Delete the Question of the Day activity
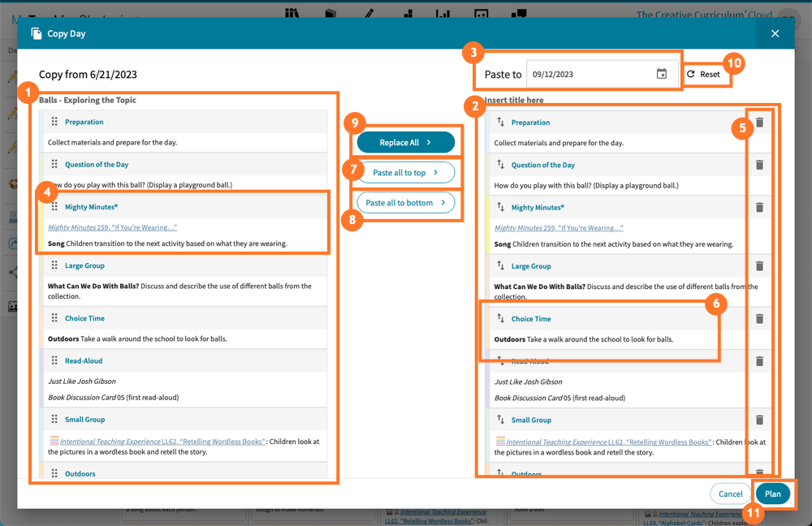This screenshot has width=812, height=526. (759, 164)
